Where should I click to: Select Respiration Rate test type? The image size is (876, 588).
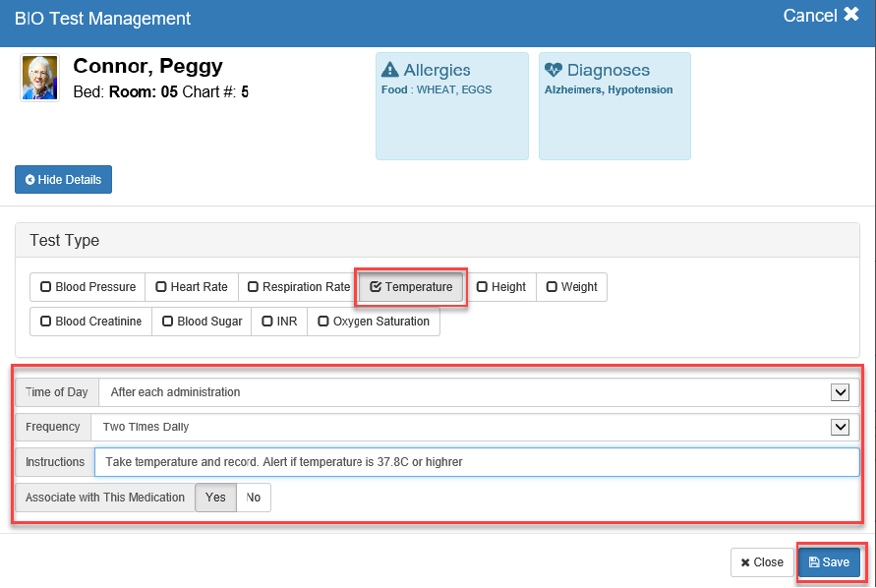[298, 287]
